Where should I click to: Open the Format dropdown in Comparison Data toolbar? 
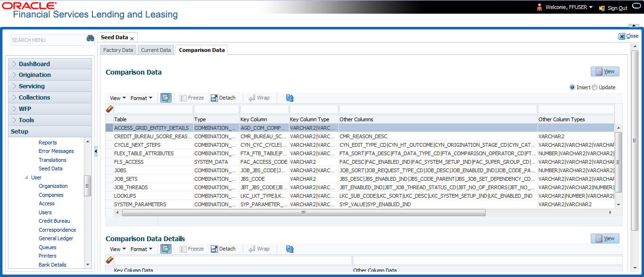(141, 98)
